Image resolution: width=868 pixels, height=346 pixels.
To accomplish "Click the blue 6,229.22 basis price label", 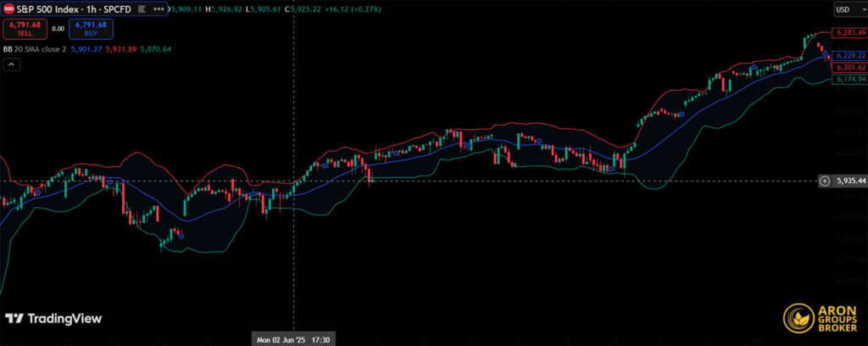I will (849, 55).
